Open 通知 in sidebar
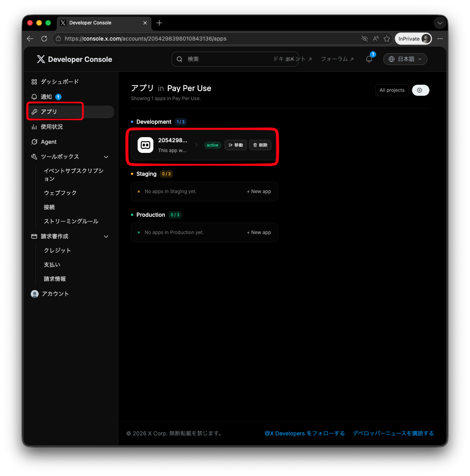Viewport: 470px width, 476px height. pyautogui.click(x=47, y=97)
